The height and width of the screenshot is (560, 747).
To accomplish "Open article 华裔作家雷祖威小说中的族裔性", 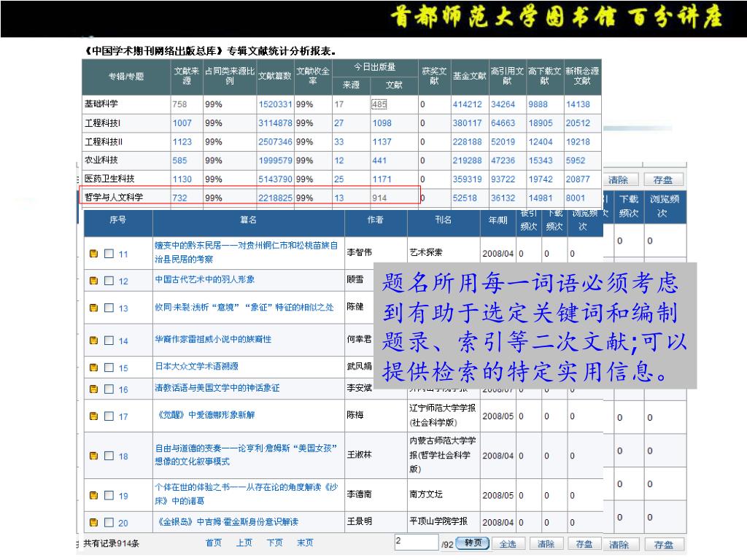I will [x=213, y=339].
